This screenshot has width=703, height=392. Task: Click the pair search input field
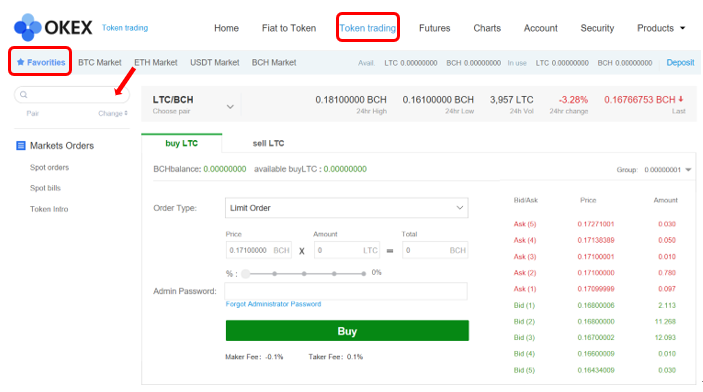72,95
